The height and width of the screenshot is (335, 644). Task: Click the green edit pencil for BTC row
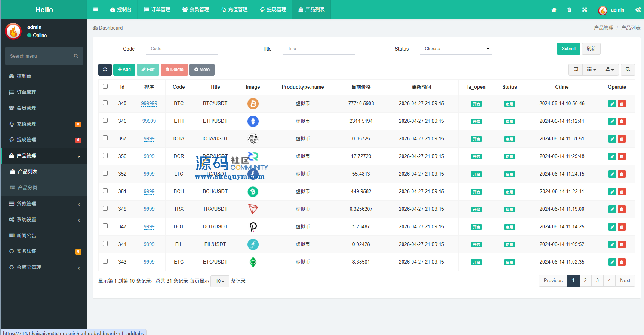pos(612,104)
